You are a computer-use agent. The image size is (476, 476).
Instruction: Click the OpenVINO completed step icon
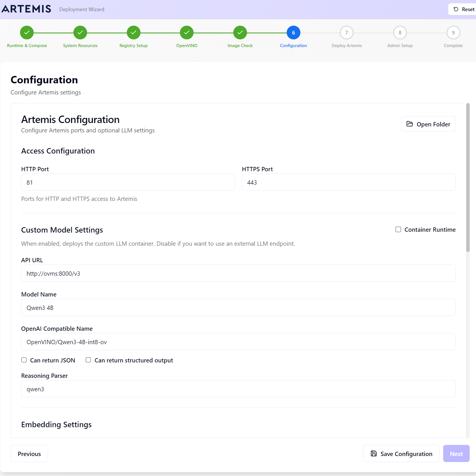pyautogui.click(x=187, y=33)
